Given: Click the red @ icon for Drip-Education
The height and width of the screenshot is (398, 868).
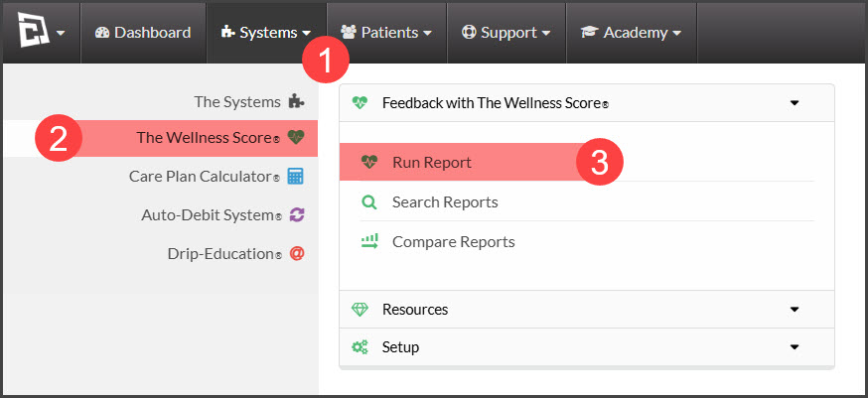Looking at the screenshot, I should [x=297, y=253].
